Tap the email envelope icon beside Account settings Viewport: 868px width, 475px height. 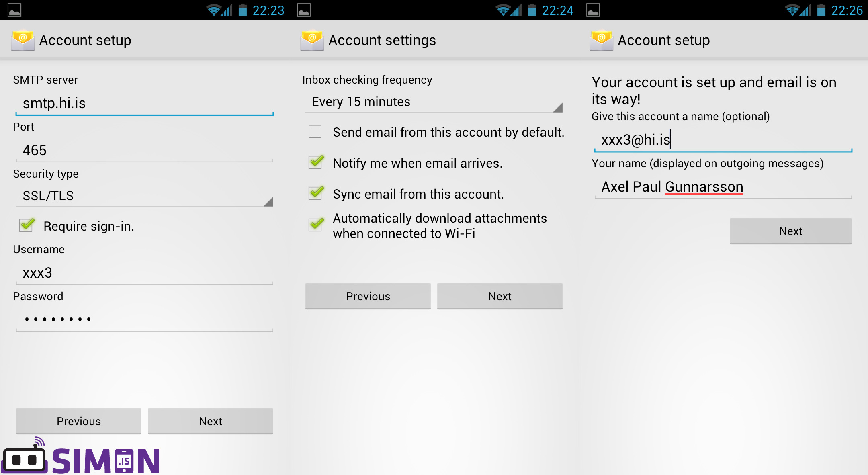(x=312, y=40)
